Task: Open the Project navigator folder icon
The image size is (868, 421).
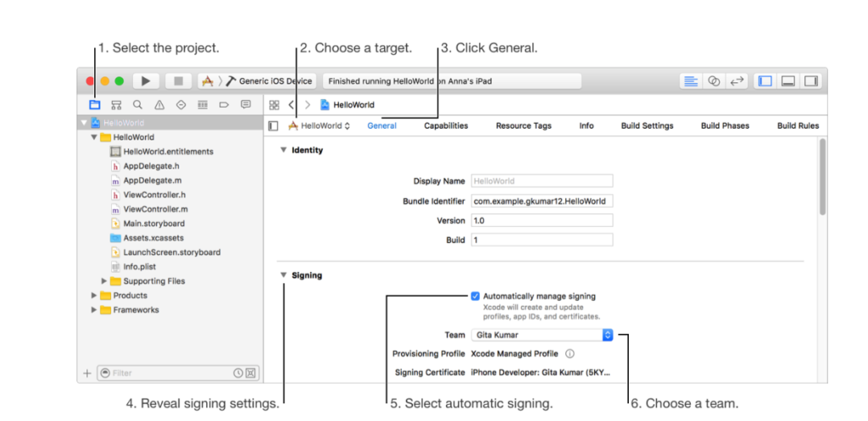Action: [95, 104]
